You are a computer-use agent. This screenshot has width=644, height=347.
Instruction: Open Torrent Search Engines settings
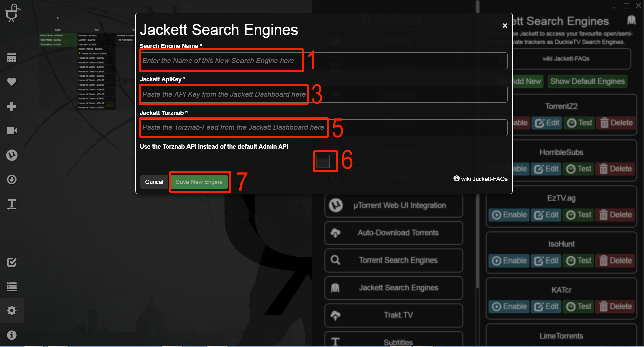(394, 260)
